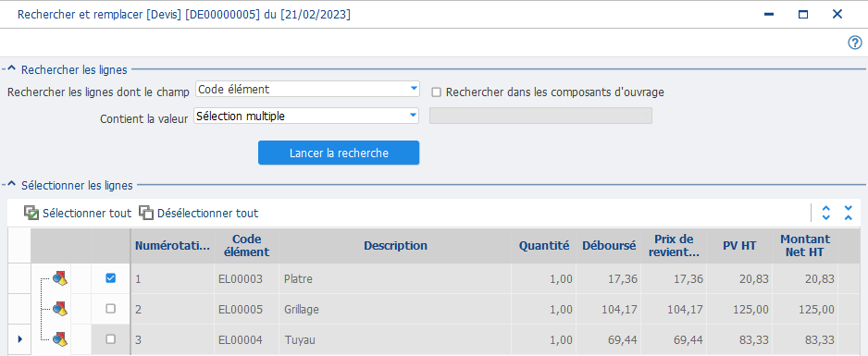This screenshot has height=356, width=868.
Task: Click the Désélectionner tout icon
Action: pyautogui.click(x=146, y=213)
